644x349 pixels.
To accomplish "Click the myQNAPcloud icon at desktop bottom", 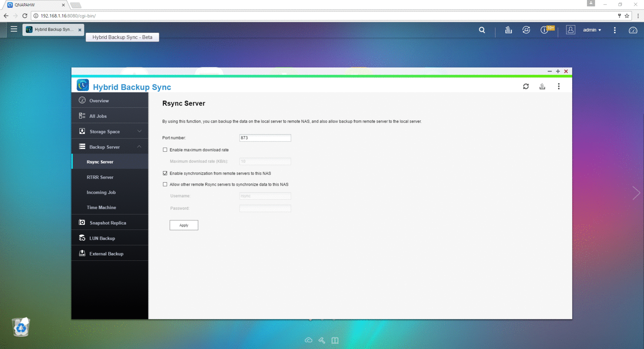I will pyautogui.click(x=308, y=340).
